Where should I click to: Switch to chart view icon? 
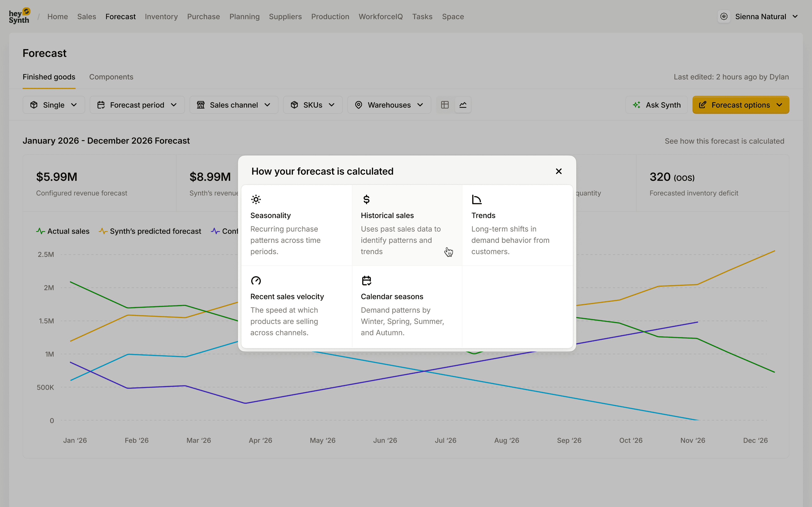[x=463, y=105]
